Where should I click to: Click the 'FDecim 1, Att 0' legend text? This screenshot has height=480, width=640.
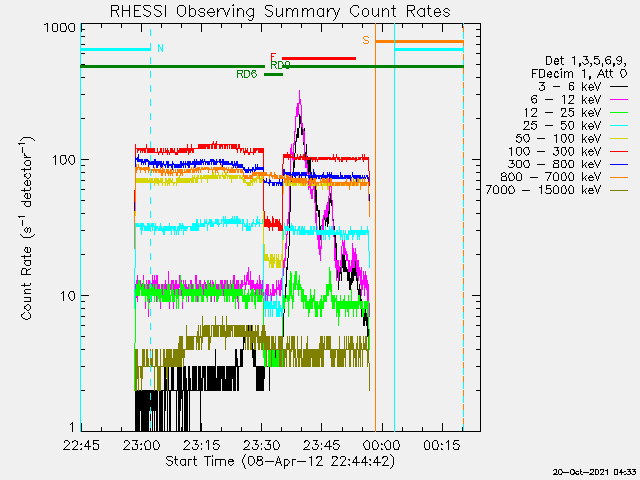pos(579,74)
